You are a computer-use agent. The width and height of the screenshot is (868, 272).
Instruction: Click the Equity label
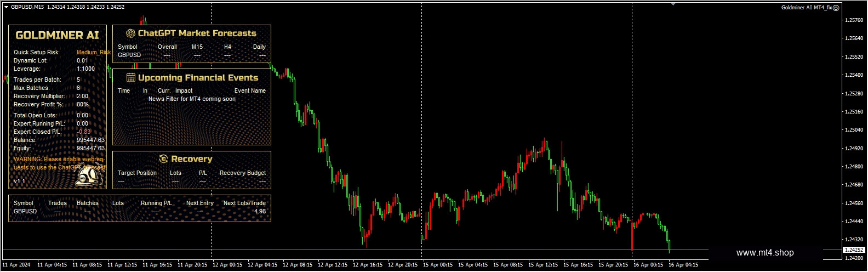pos(22,148)
